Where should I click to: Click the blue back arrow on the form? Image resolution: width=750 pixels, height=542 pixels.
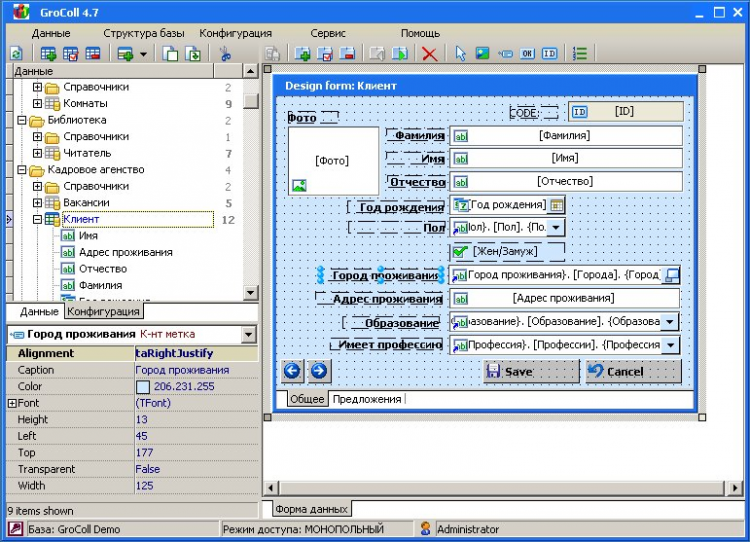[x=292, y=371]
